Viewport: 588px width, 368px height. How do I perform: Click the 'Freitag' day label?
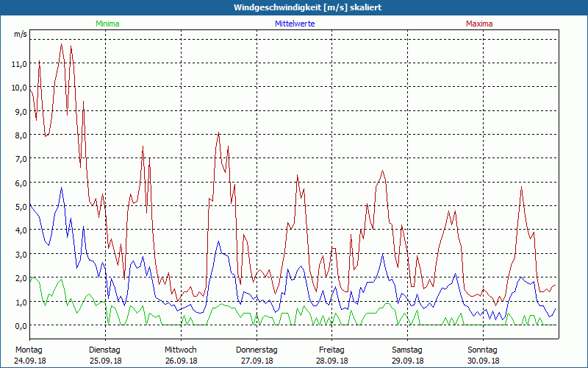click(332, 350)
